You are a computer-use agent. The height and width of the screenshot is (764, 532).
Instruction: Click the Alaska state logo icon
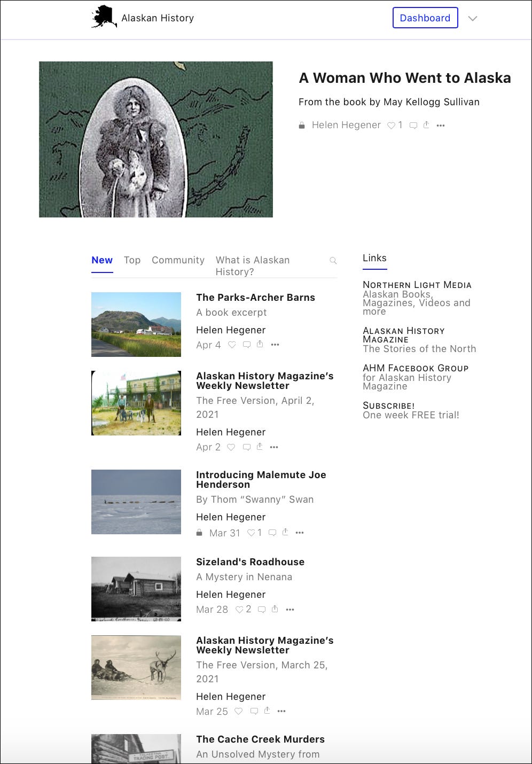pyautogui.click(x=104, y=18)
